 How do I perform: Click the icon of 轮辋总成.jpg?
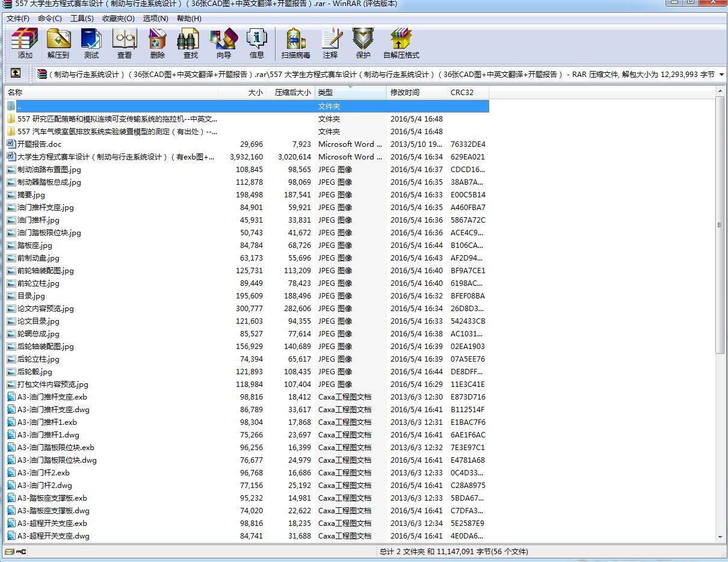coord(11,333)
